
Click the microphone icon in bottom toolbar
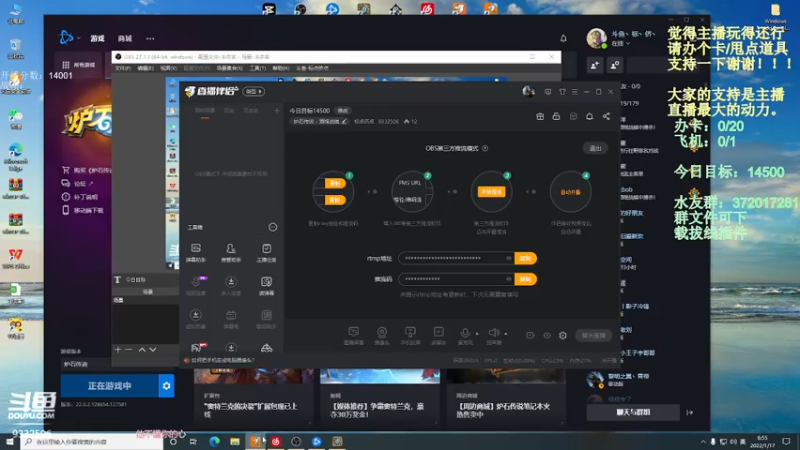pos(465,333)
